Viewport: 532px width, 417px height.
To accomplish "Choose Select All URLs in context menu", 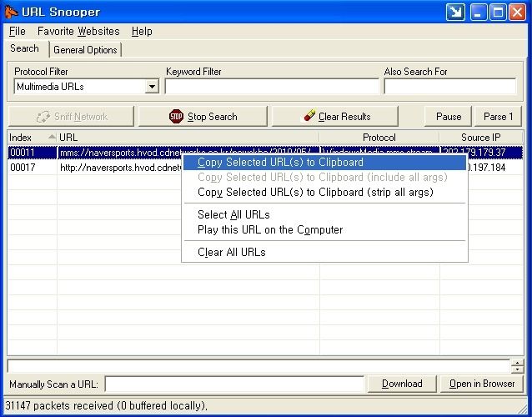I will (324, 214).
